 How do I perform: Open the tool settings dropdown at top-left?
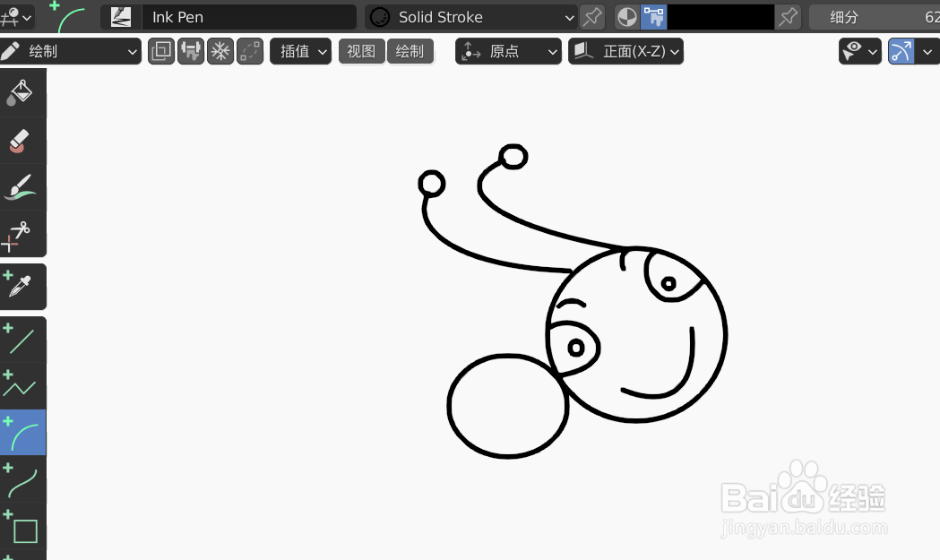click(x=16, y=17)
